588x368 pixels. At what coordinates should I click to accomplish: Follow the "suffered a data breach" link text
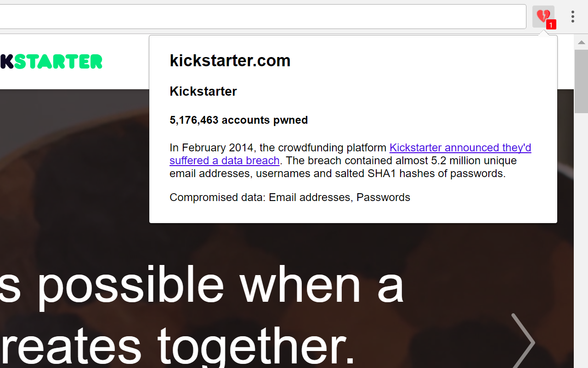(225, 161)
